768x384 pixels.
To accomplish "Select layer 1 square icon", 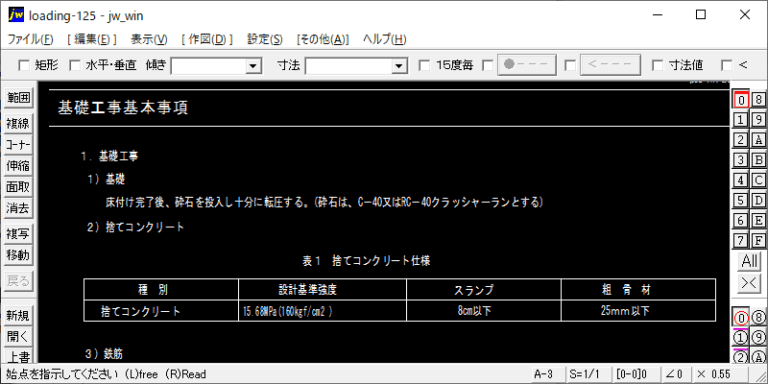I will (x=741, y=120).
